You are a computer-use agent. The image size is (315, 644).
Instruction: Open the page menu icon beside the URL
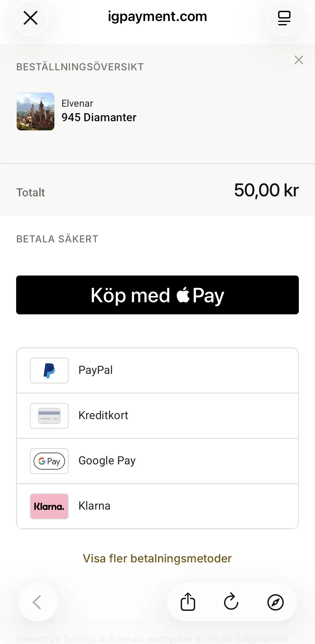click(x=284, y=18)
